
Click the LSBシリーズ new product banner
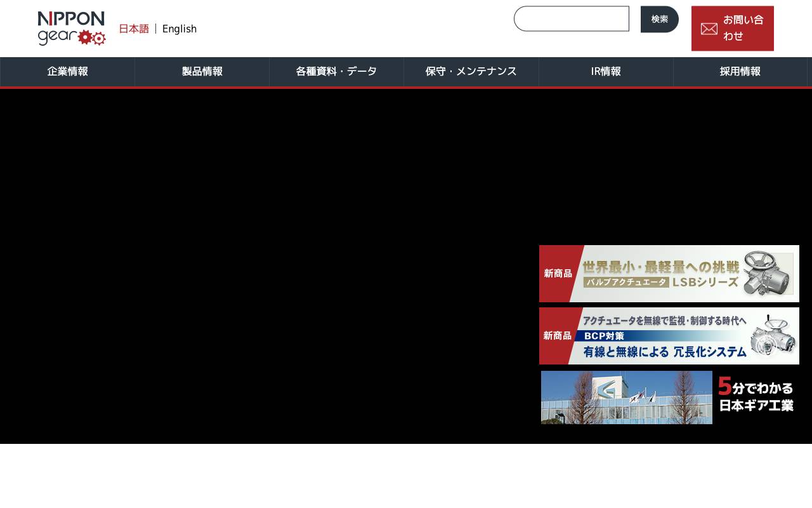click(x=669, y=274)
